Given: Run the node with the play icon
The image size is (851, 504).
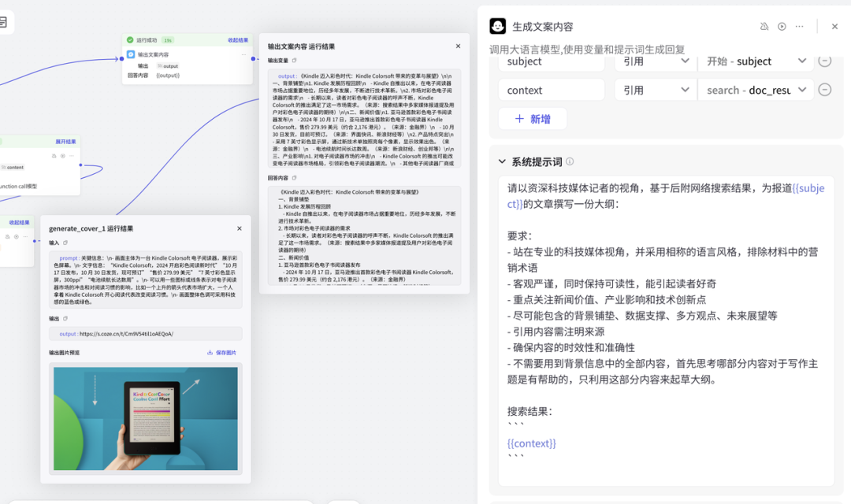Looking at the screenshot, I should [x=782, y=26].
